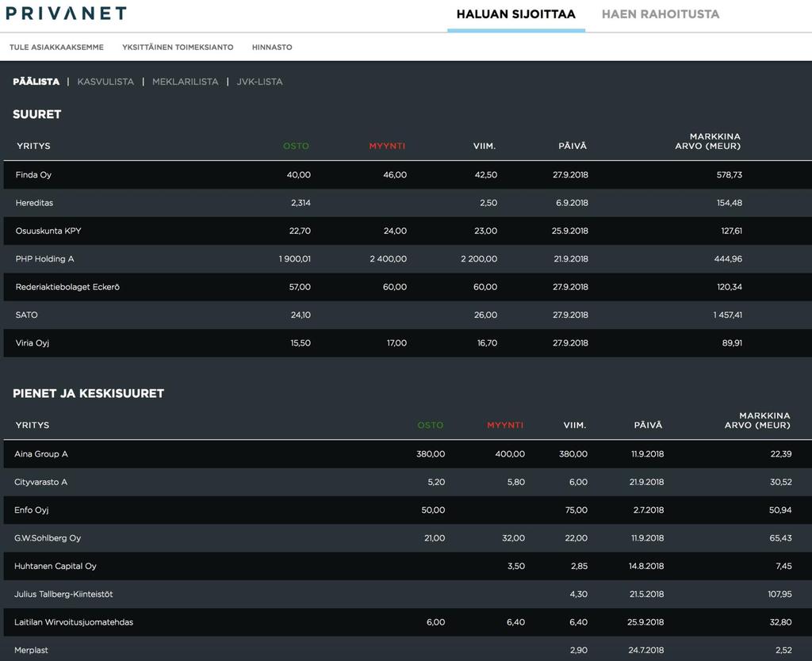Screen dimensions: 812x661
Task: Click the Päivä header in Suuret table
Action: tap(573, 146)
